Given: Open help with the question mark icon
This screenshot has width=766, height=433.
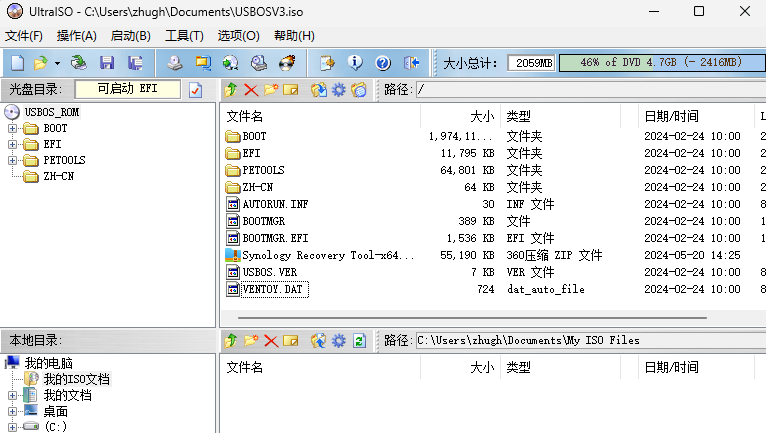Looking at the screenshot, I should (383, 63).
